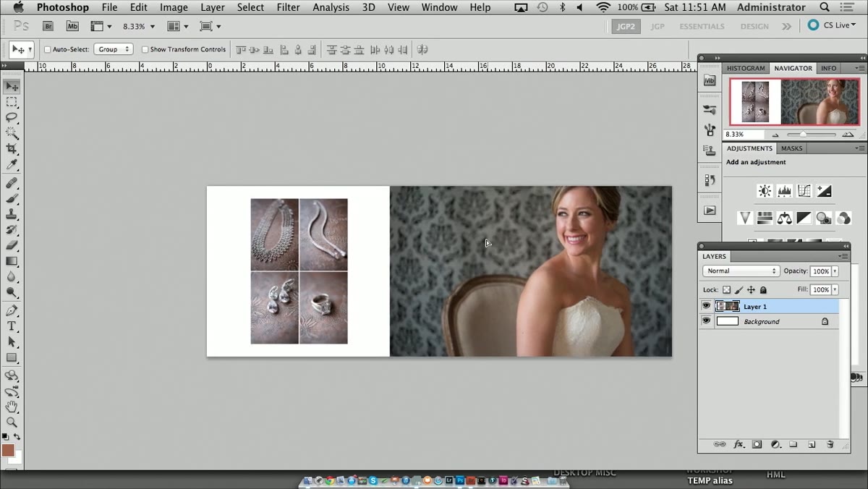Image resolution: width=868 pixels, height=489 pixels.
Task: Delete layer using trash icon
Action: (x=830, y=444)
